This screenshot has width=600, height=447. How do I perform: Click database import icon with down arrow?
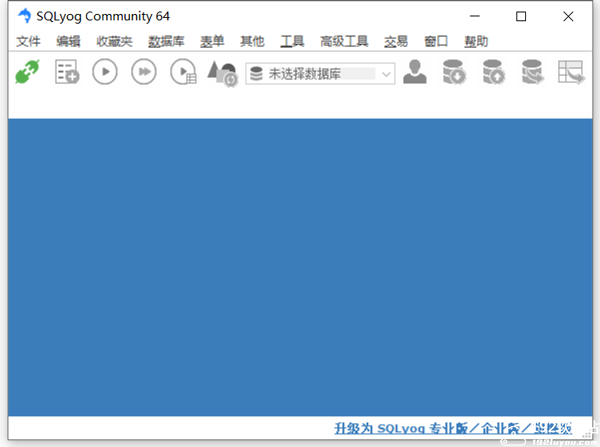[454, 72]
